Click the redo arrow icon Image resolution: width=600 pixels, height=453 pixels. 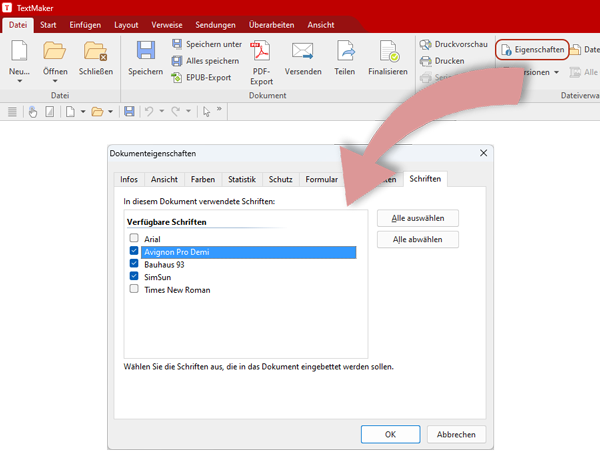[176, 111]
